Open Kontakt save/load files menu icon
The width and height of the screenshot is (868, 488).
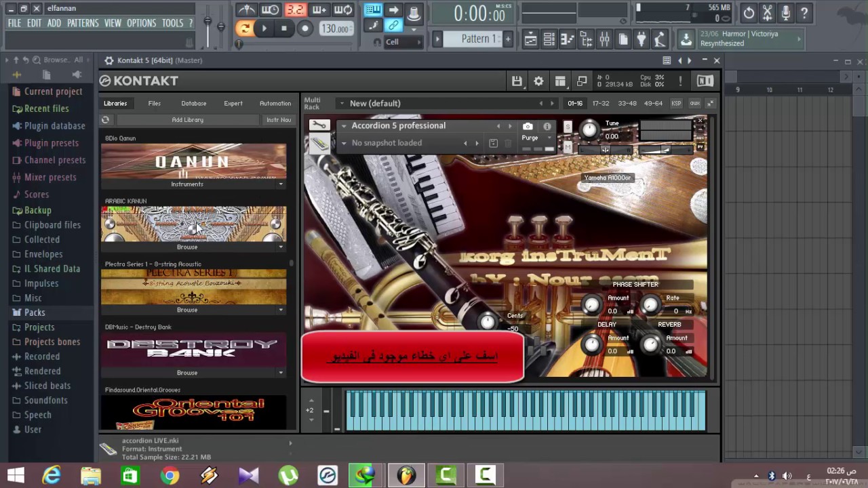517,81
